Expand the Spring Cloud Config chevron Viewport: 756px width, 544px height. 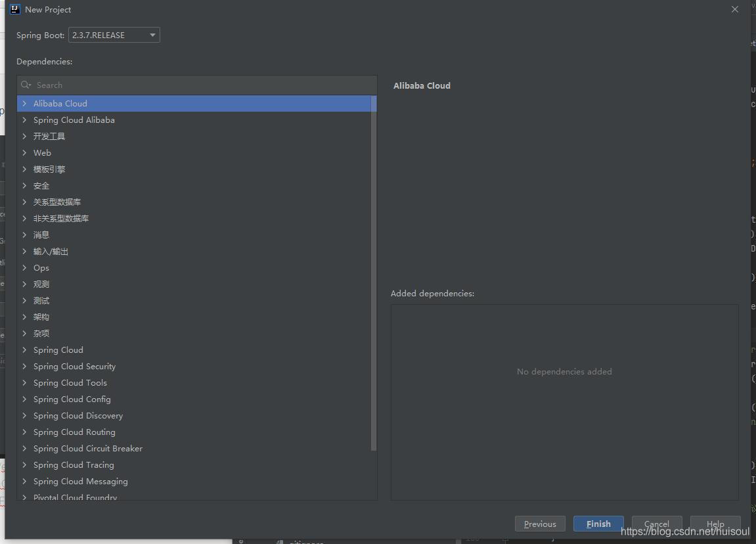[24, 399]
